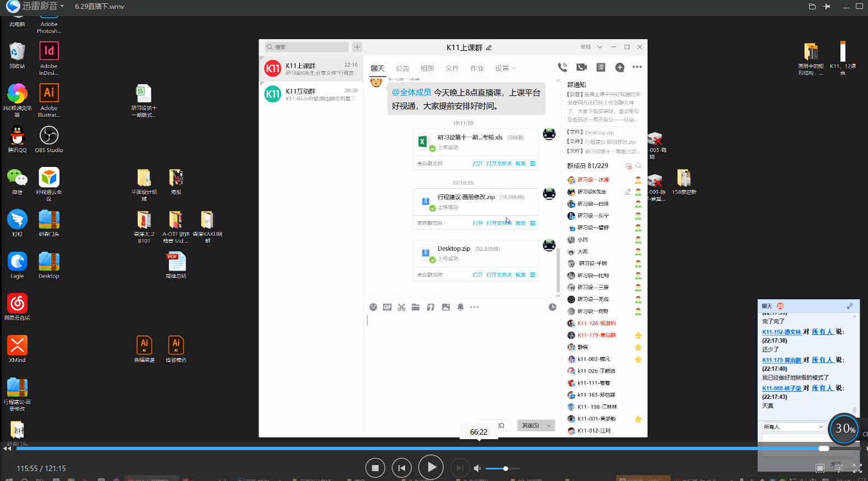
Task: Switch to the 公告 tab
Action: pyautogui.click(x=402, y=68)
